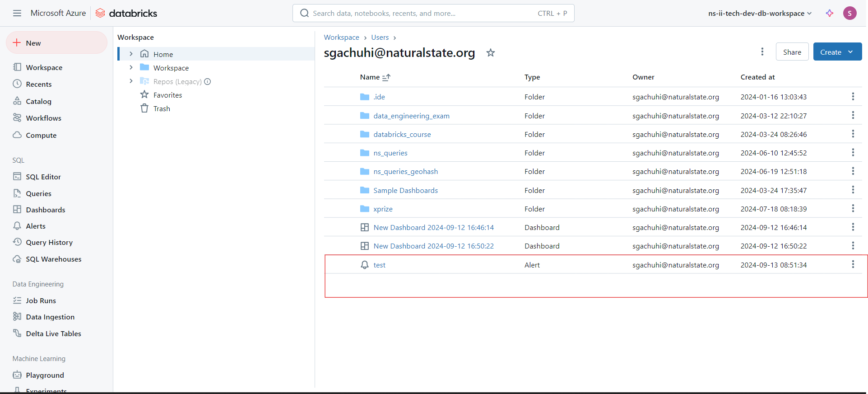Open SQL Warehouses in sidebar
This screenshot has height=394, width=868.
[x=54, y=259]
